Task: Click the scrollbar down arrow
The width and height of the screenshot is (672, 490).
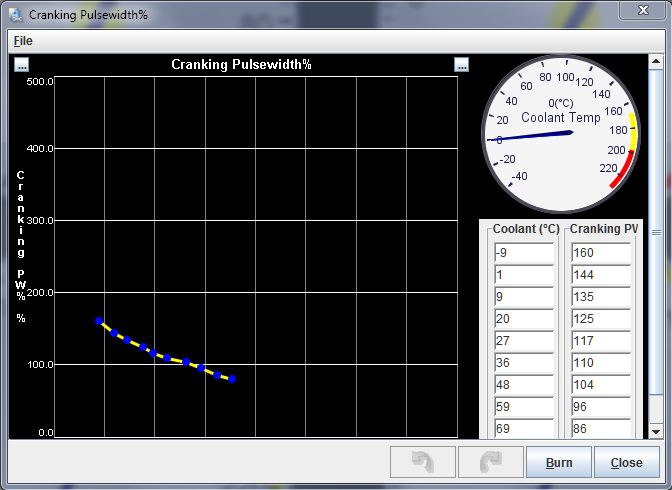Action: 656,431
